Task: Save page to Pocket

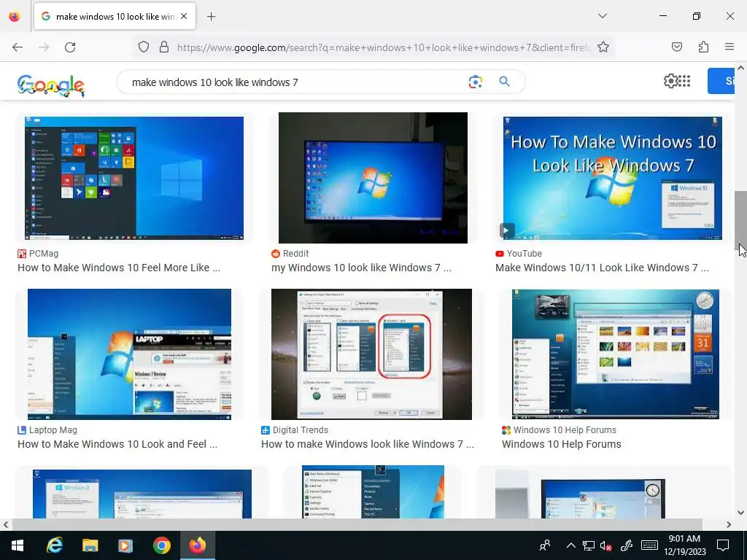Action: pos(677,47)
